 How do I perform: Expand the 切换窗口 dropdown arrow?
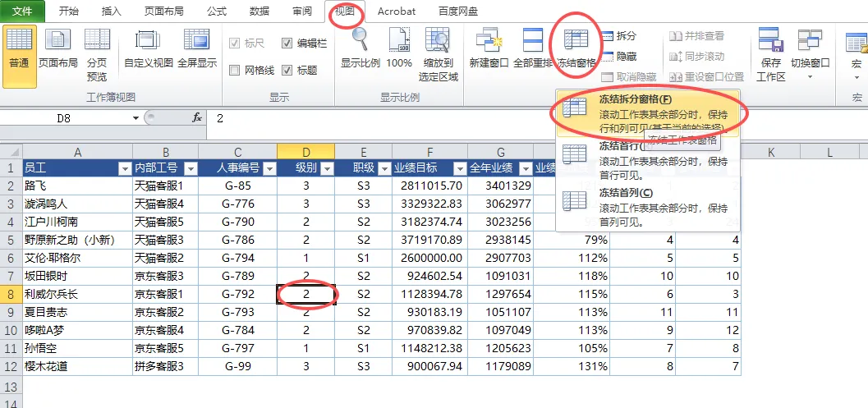[810, 77]
